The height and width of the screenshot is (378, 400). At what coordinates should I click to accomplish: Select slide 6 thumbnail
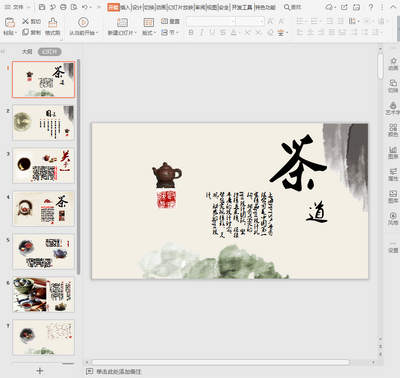(43, 294)
